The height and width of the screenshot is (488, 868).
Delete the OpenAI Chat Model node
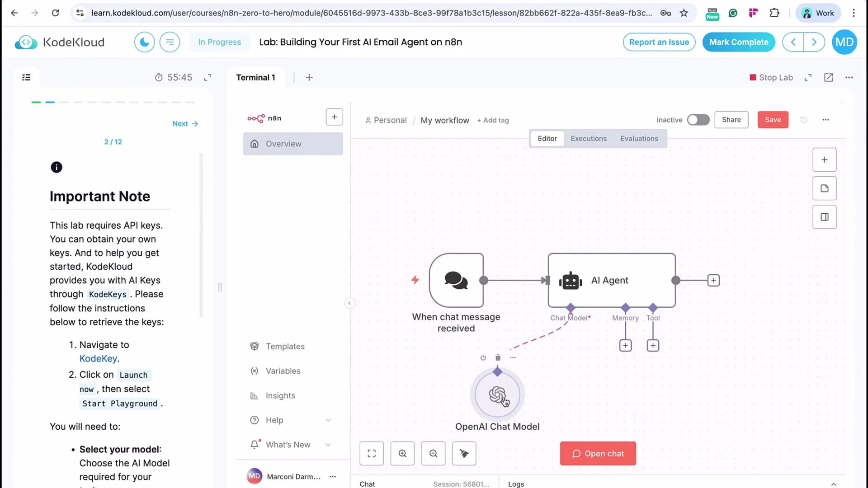(x=498, y=358)
